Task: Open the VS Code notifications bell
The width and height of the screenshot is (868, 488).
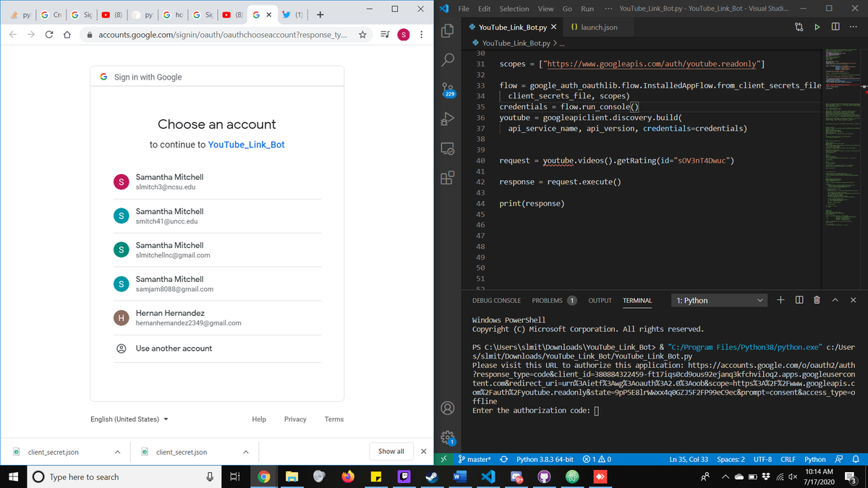Action: point(854,459)
